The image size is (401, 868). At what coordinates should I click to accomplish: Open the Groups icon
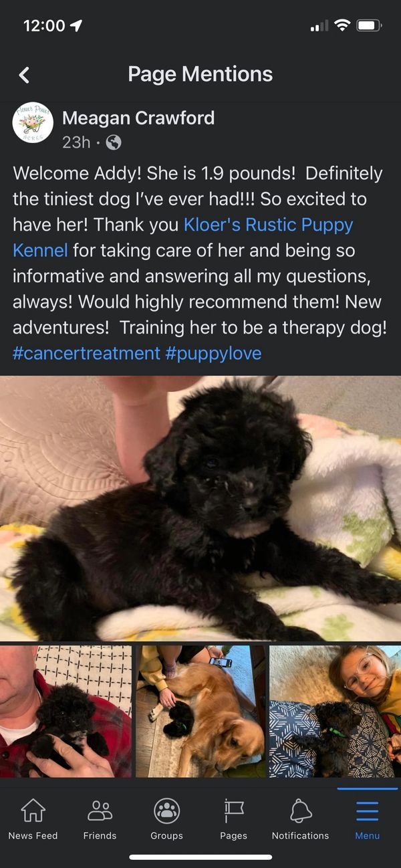[166, 810]
